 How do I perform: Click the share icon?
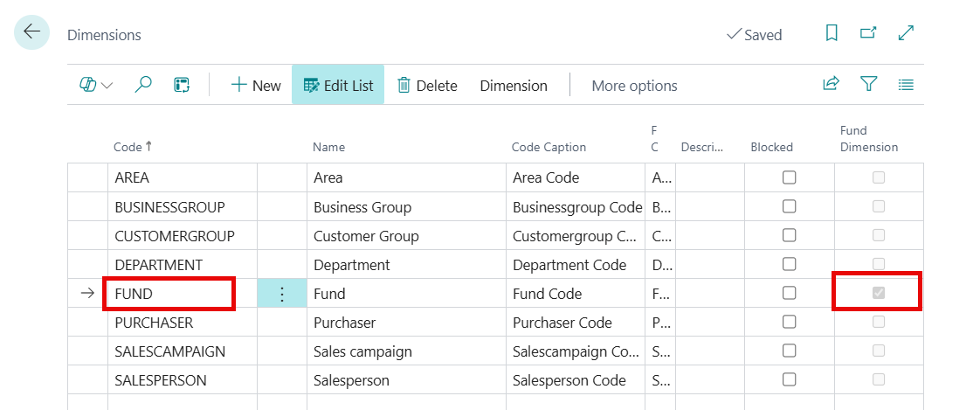point(831,85)
